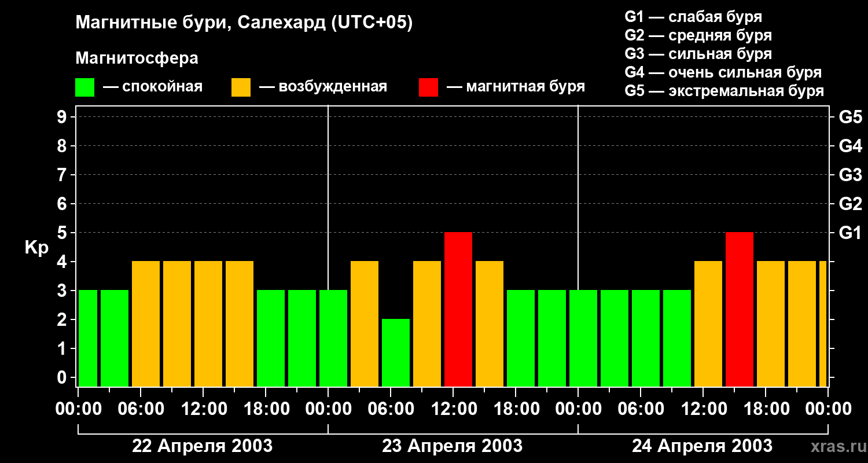The image size is (868, 463).
Task: Click the Kp axis value '5'
Action: [63, 233]
